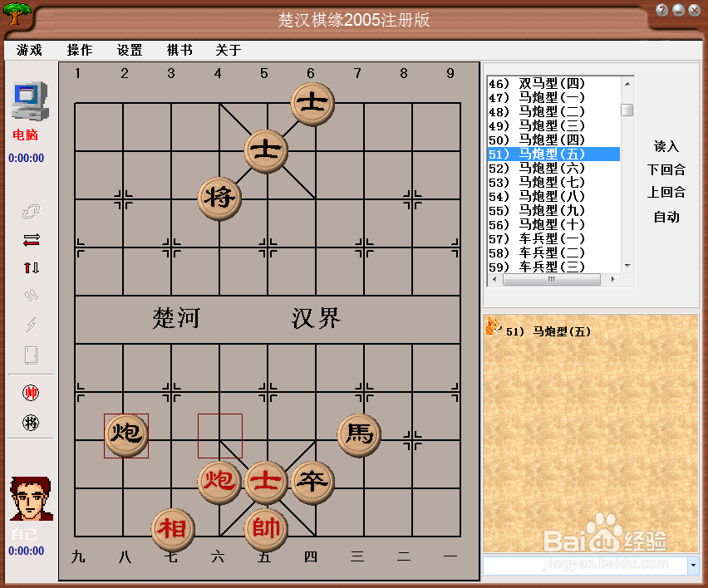Viewport: 708px width, 588px height.
Task: Click the 上回合 button
Action: pyautogui.click(x=666, y=193)
